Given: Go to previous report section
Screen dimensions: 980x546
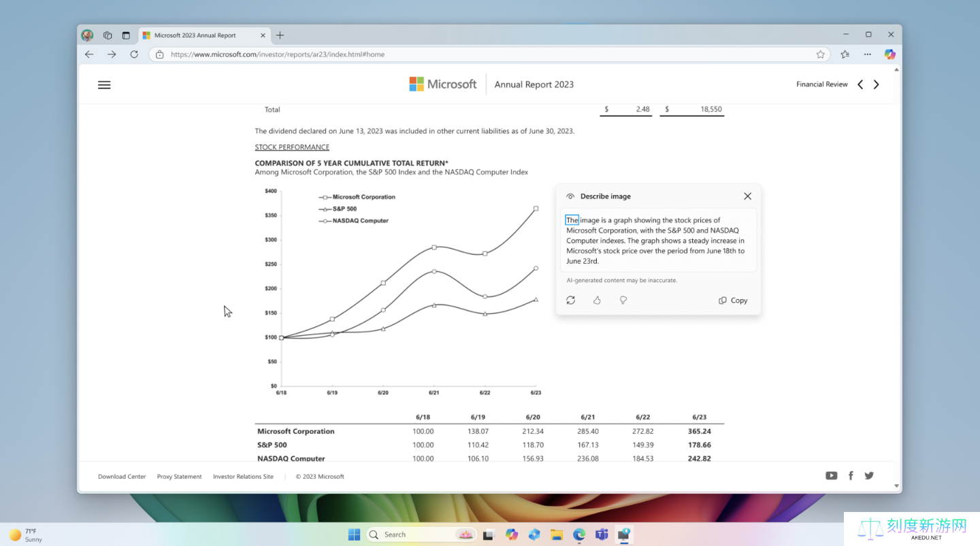Looking at the screenshot, I should pos(860,84).
